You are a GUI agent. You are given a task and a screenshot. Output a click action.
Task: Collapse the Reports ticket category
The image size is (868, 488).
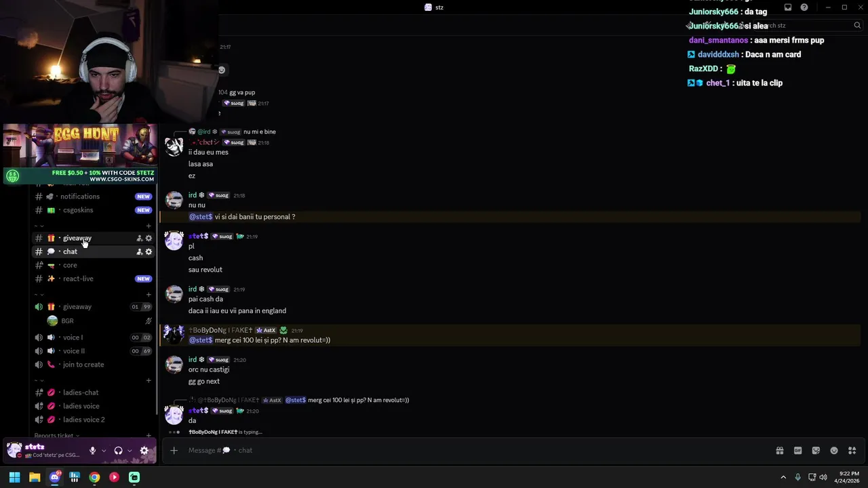tap(57, 436)
